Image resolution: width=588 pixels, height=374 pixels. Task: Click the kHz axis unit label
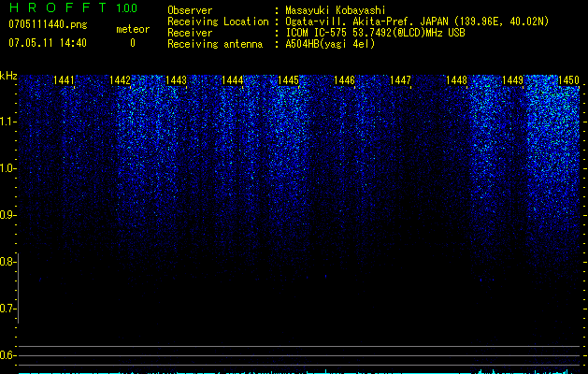[8, 76]
